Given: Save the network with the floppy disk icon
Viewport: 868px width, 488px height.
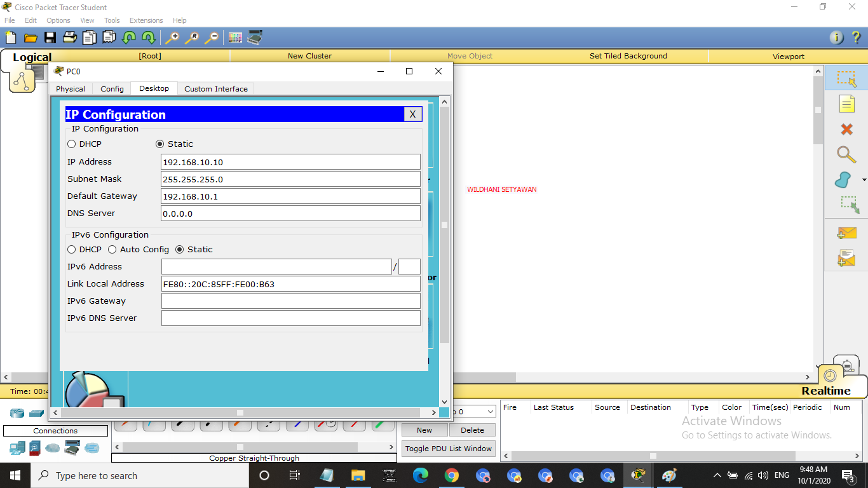Looking at the screenshot, I should pyautogui.click(x=50, y=37).
